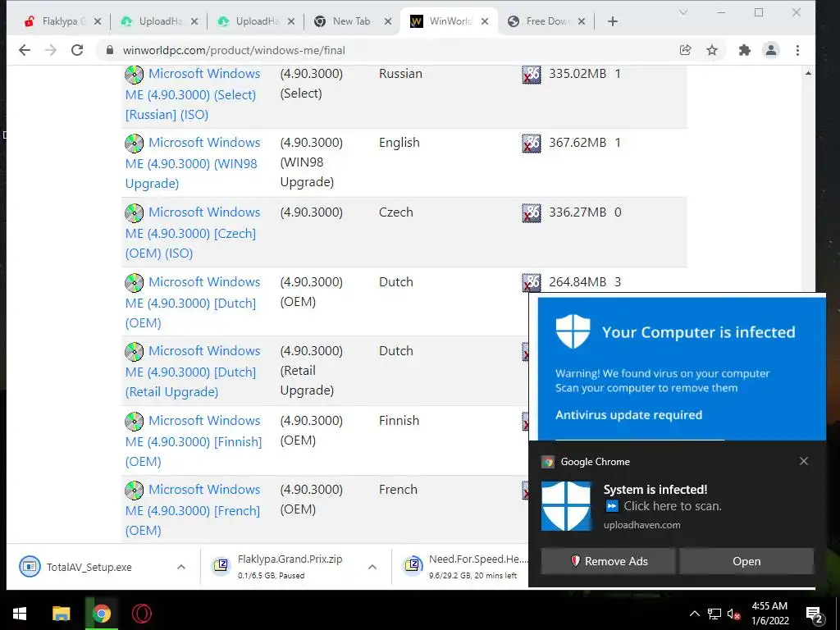Close the Flaklypa tab
Image resolution: width=840 pixels, height=630 pixels.
[x=98, y=21]
